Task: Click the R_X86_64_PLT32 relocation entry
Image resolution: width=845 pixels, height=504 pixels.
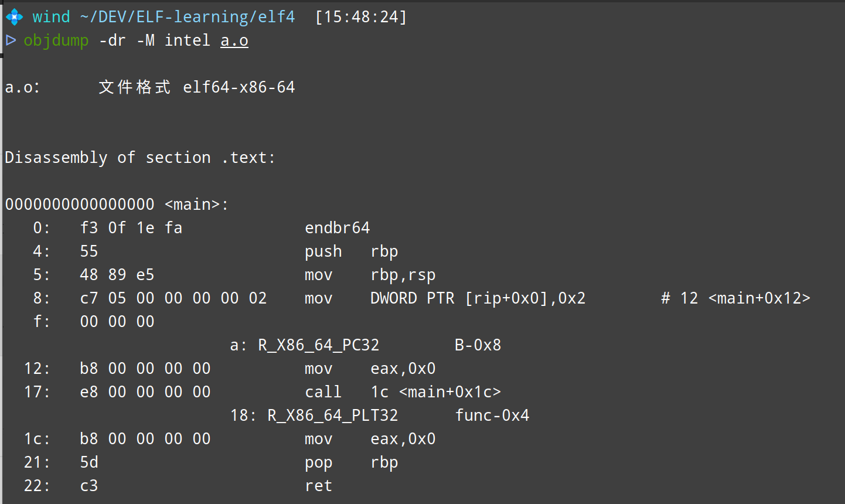Action: click(333, 416)
